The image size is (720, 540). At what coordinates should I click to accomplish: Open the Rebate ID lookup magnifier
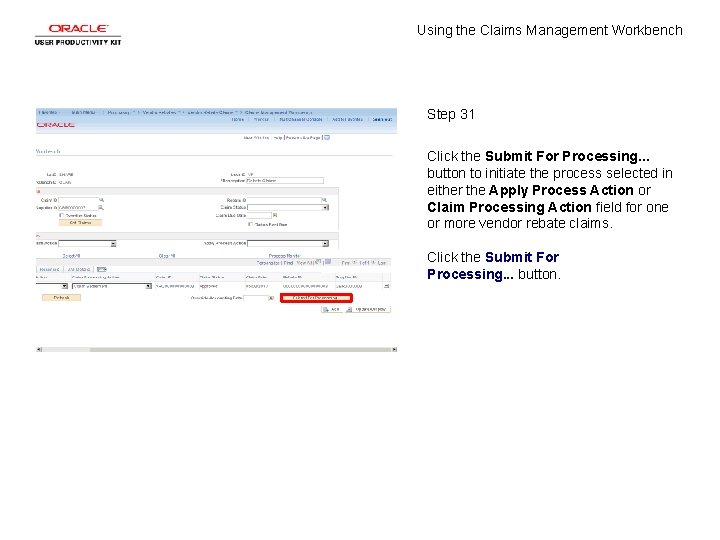coord(324,200)
